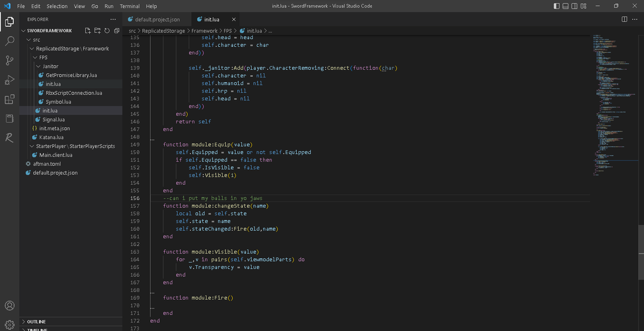Open the Customize Layout button

click(583, 6)
